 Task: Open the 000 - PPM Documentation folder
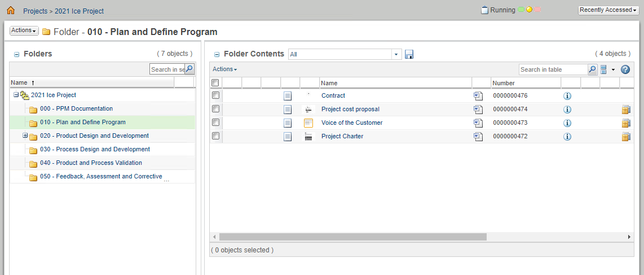click(x=76, y=108)
